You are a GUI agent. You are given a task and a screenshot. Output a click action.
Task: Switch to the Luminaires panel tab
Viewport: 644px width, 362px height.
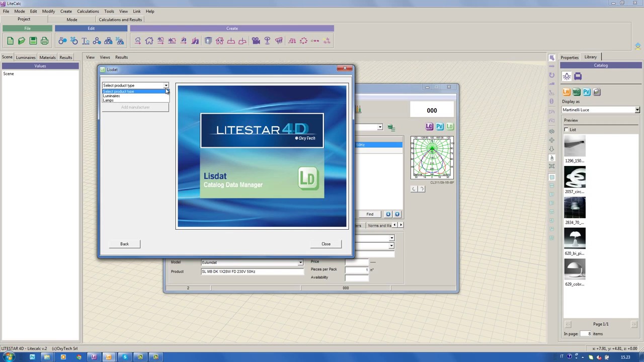tap(26, 57)
